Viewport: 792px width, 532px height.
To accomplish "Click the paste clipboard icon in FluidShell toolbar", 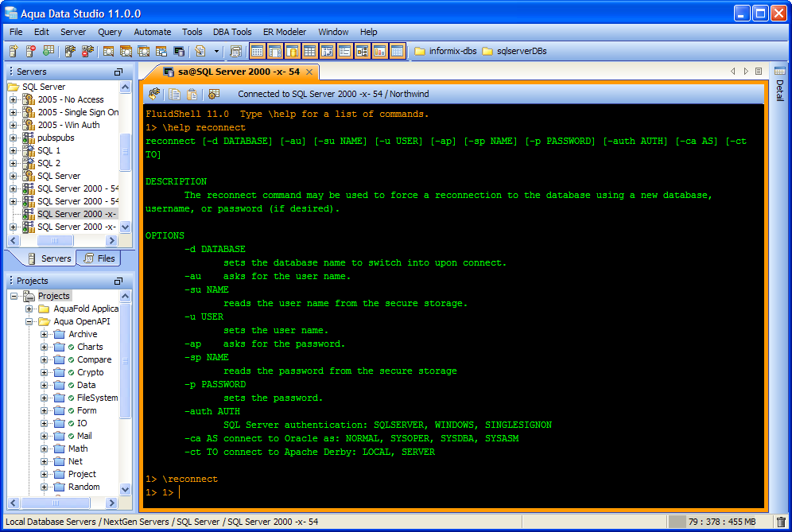I will point(192,94).
